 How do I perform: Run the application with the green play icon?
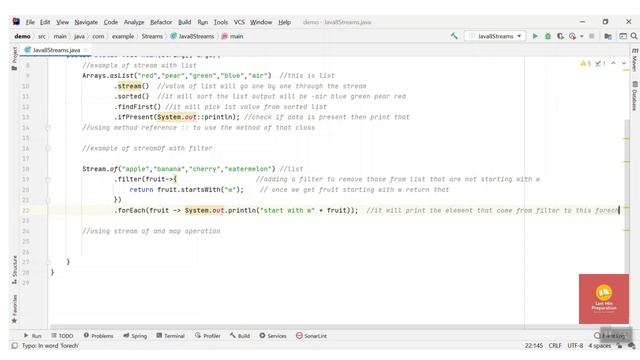(535, 36)
